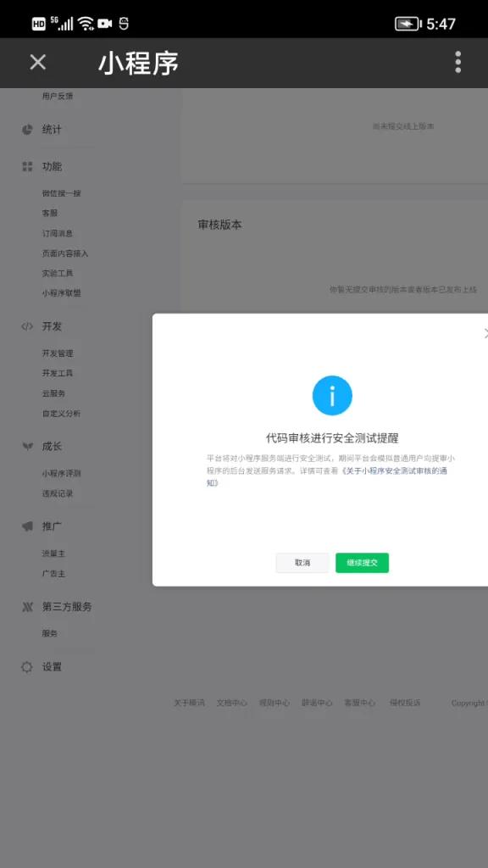Open 广告主 menu item
This screenshot has width=488, height=868.
(53, 574)
